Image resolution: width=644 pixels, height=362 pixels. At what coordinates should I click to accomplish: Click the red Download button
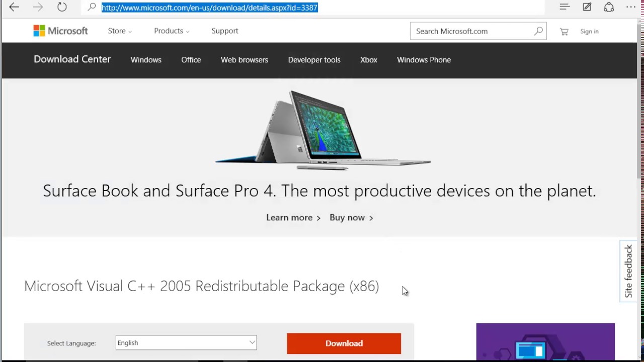pos(344,343)
